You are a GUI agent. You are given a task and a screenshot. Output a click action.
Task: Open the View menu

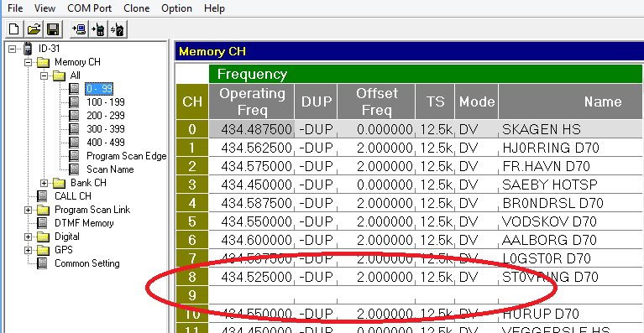(45, 8)
